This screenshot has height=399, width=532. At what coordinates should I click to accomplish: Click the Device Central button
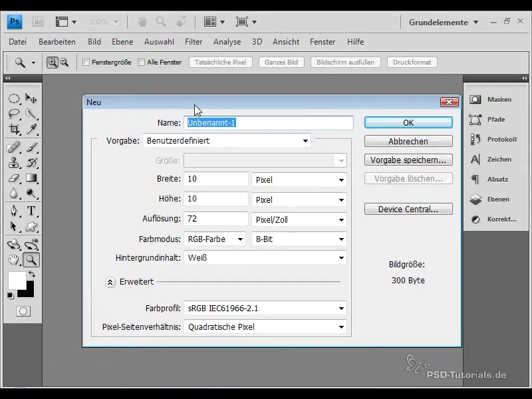(x=408, y=209)
